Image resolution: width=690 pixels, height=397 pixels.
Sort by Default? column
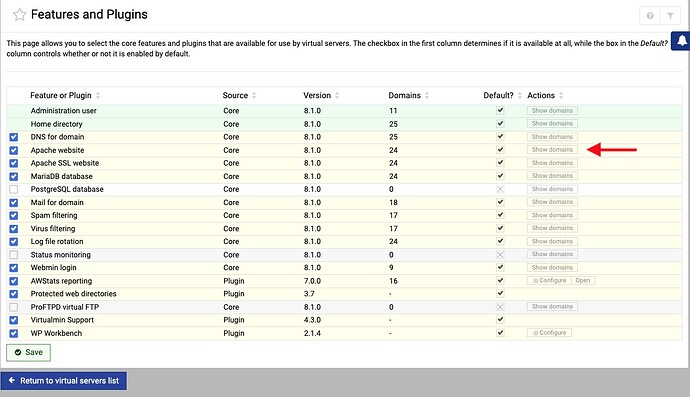click(x=502, y=95)
